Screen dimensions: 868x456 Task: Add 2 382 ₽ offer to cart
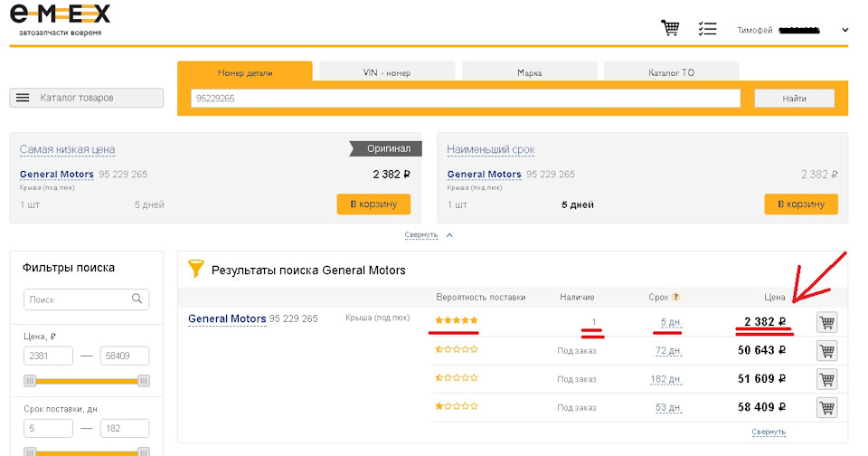pos(827,322)
